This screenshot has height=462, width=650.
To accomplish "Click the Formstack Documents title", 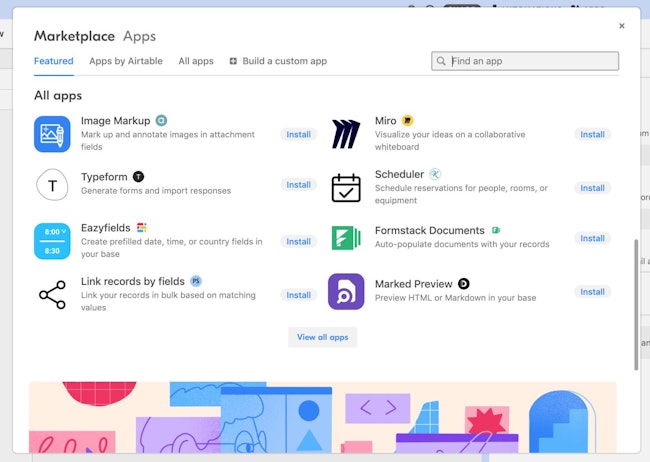I will tap(429, 230).
